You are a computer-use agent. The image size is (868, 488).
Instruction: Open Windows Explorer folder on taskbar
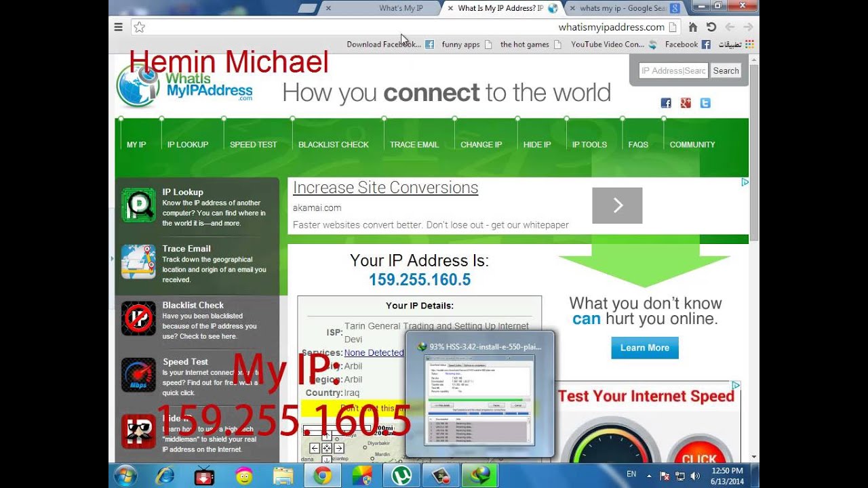[x=283, y=476]
